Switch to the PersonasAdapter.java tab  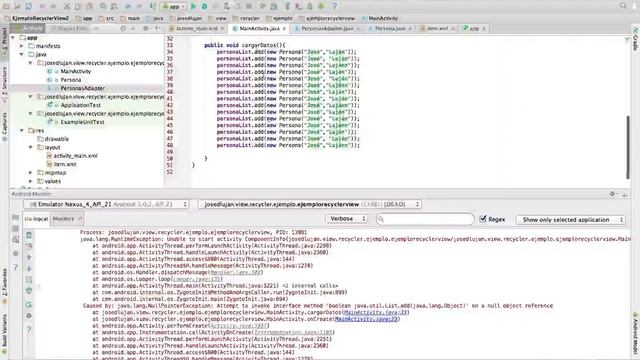tap(327, 29)
